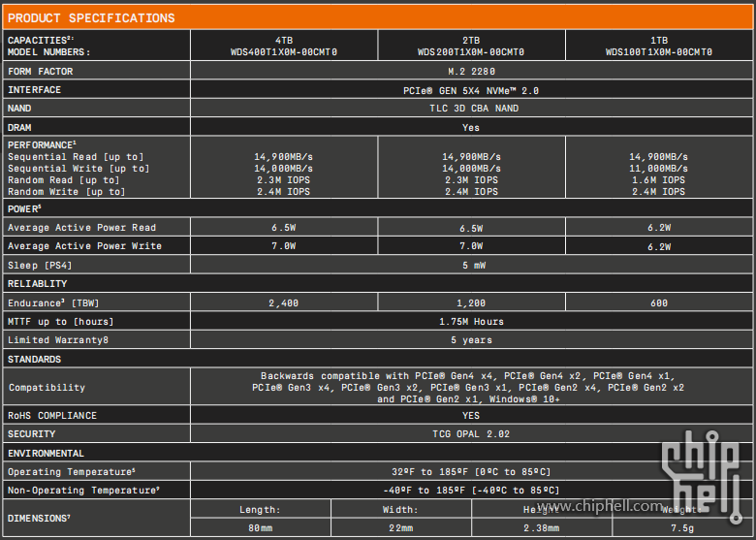Click the Average Active Power Write label
756x540 pixels.
click(x=85, y=246)
